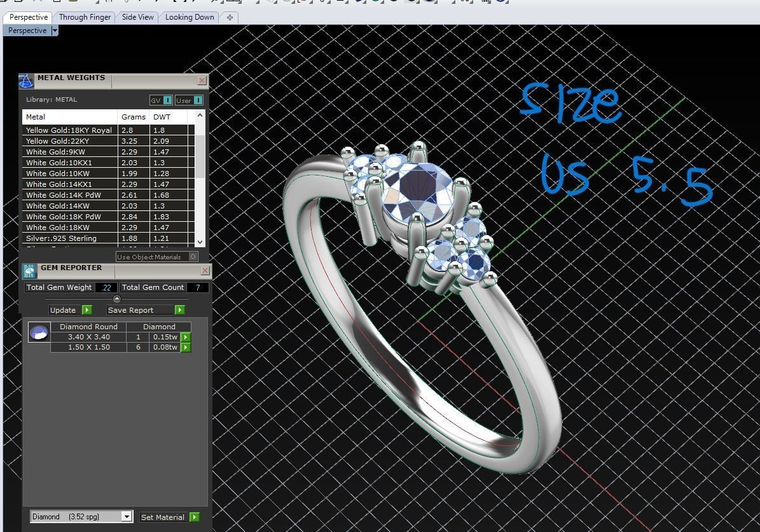The width and height of the screenshot is (760, 532).
Task: Click the Diamond Round header cell
Action: pyautogui.click(x=88, y=327)
